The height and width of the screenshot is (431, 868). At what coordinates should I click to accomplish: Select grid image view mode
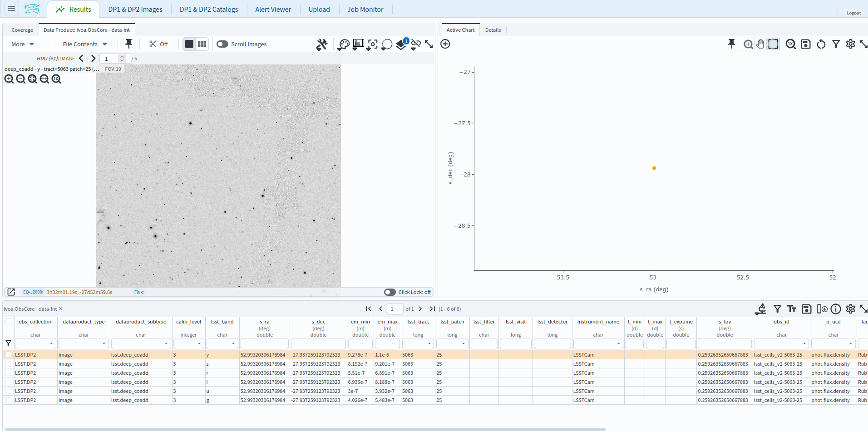[x=202, y=44]
